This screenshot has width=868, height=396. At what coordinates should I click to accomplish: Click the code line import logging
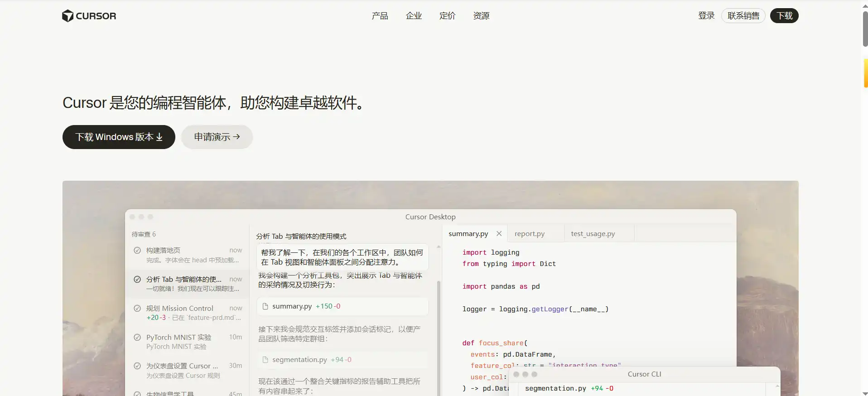tap(491, 252)
